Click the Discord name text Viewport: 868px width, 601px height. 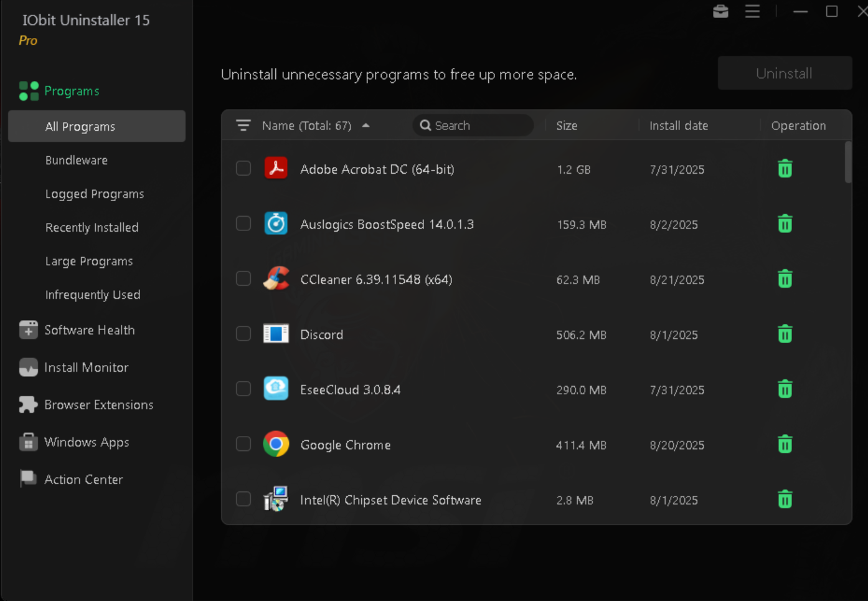[x=322, y=334]
